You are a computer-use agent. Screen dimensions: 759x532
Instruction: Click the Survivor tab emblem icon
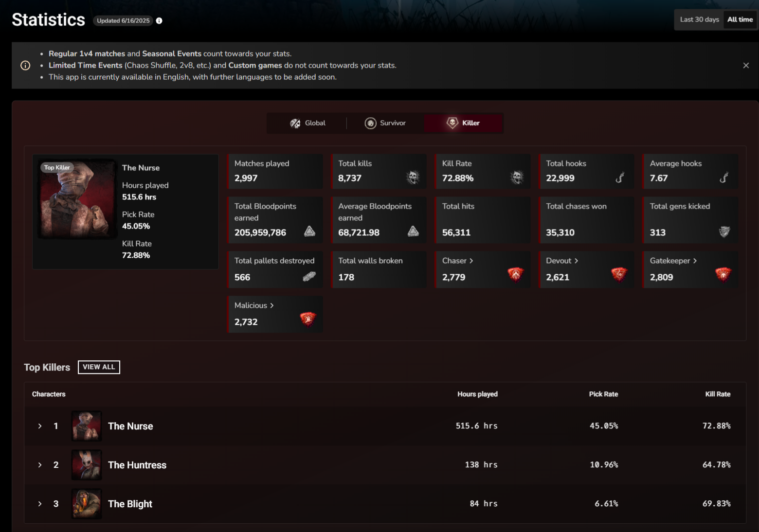[x=370, y=123]
